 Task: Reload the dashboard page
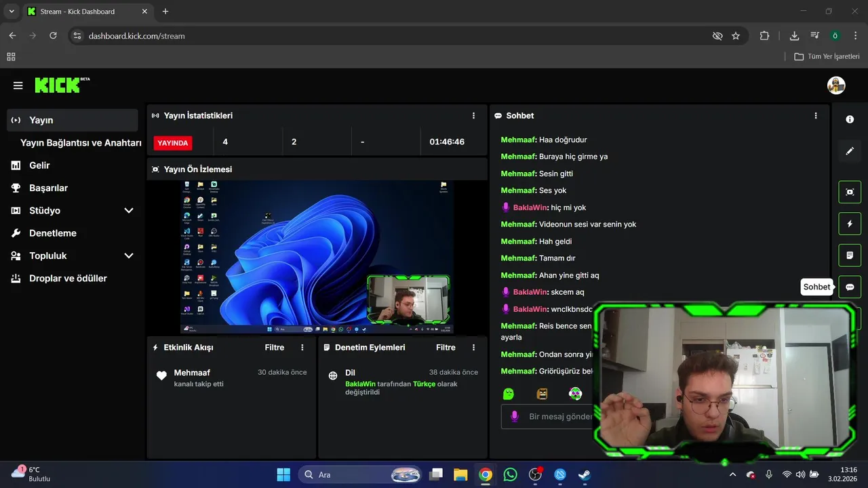pos(53,36)
